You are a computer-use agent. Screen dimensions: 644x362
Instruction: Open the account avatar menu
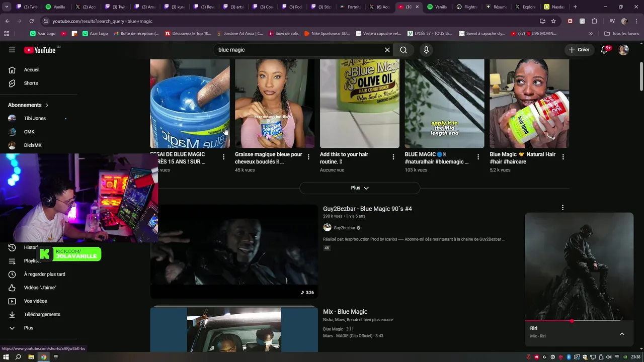click(623, 50)
